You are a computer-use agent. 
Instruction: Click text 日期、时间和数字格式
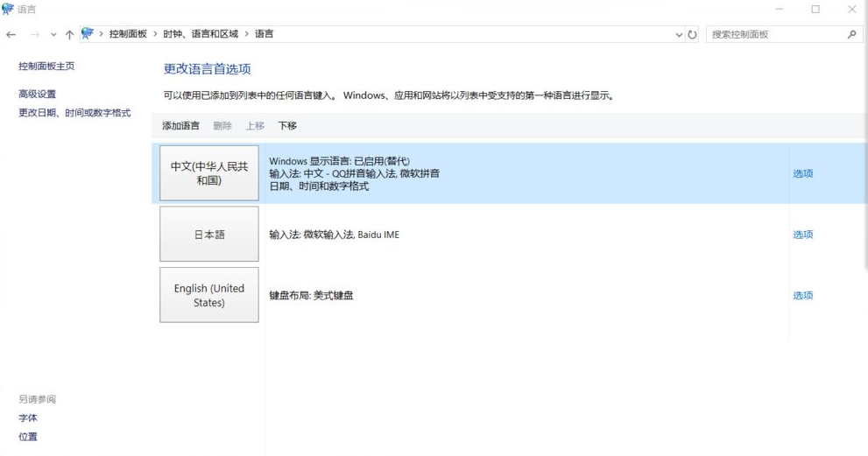[x=319, y=186]
